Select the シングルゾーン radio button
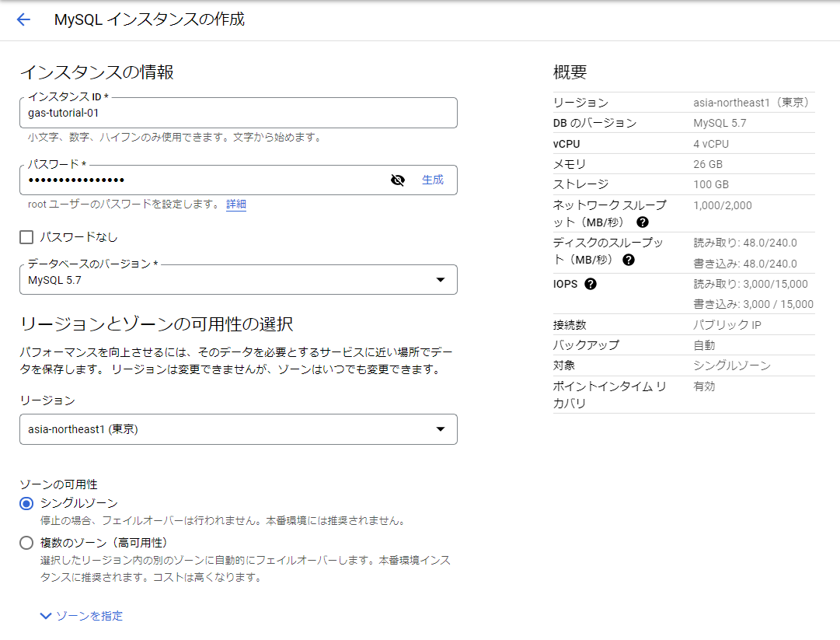 (x=26, y=502)
